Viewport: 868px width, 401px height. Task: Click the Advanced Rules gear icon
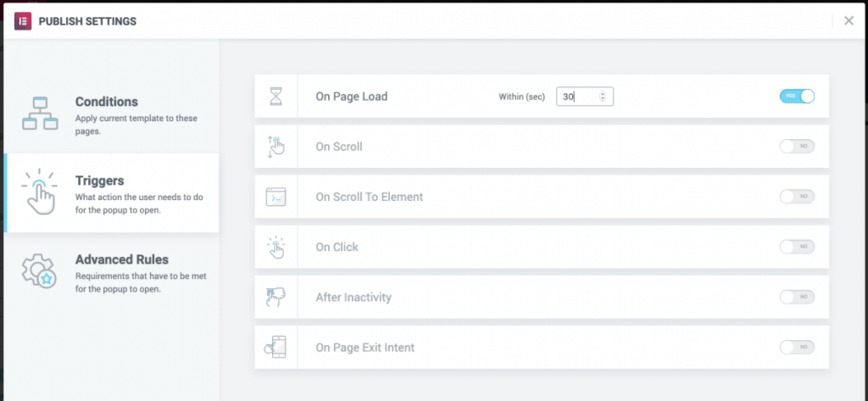coord(39,270)
